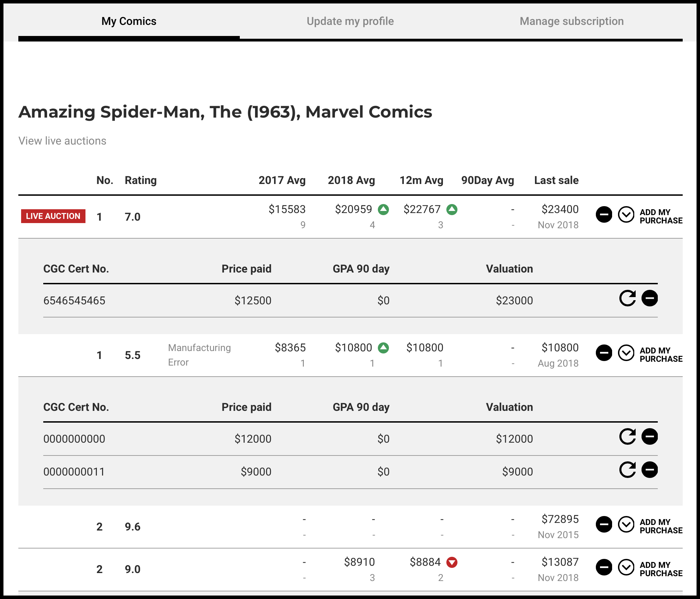Click the $15583 2017 average value
The height and width of the screenshot is (599, 700).
pos(287,209)
